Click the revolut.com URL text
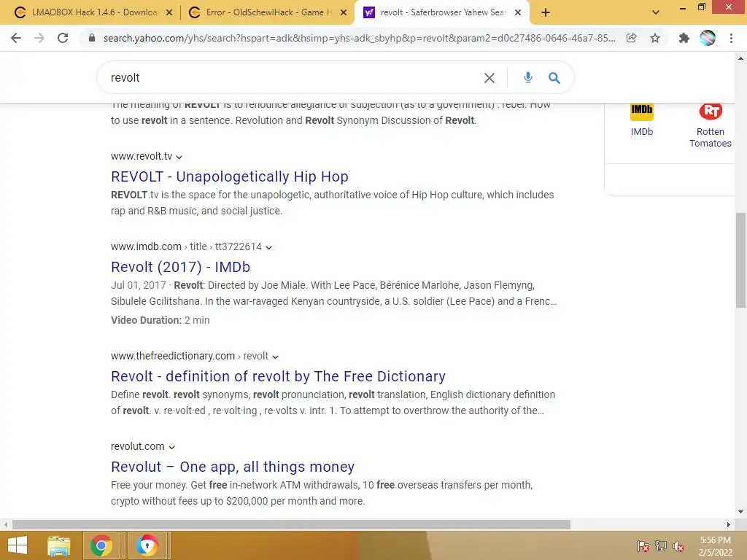Image resolution: width=747 pixels, height=560 pixels. coord(138,447)
